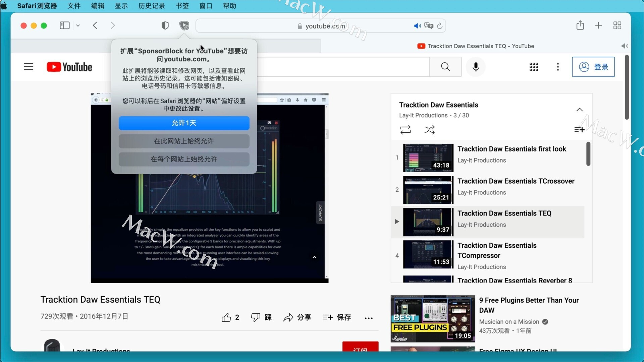Screen dimensions: 644x362
Task: Go forward with the Safari forward arrow
Action: pyautogui.click(x=113, y=25)
